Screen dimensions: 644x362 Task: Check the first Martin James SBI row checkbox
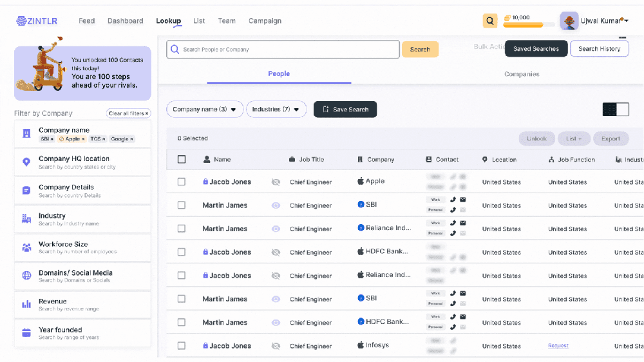pos(182,205)
